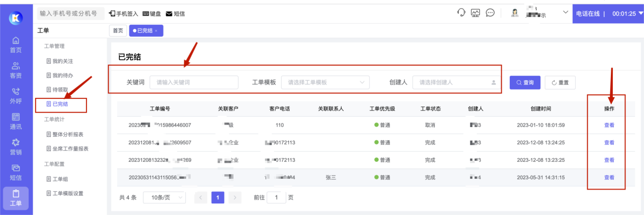Open the chat message bubble icon

point(490,13)
